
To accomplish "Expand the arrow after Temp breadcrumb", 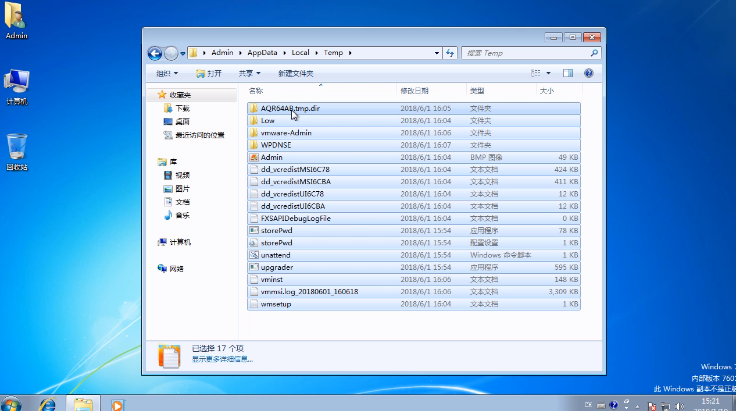I will [350, 53].
